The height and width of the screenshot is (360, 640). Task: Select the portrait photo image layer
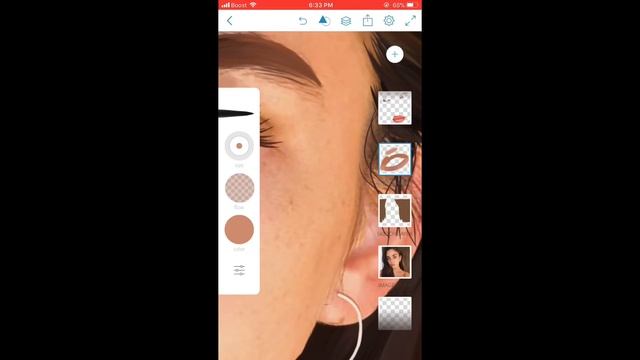click(x=395, y=262)
